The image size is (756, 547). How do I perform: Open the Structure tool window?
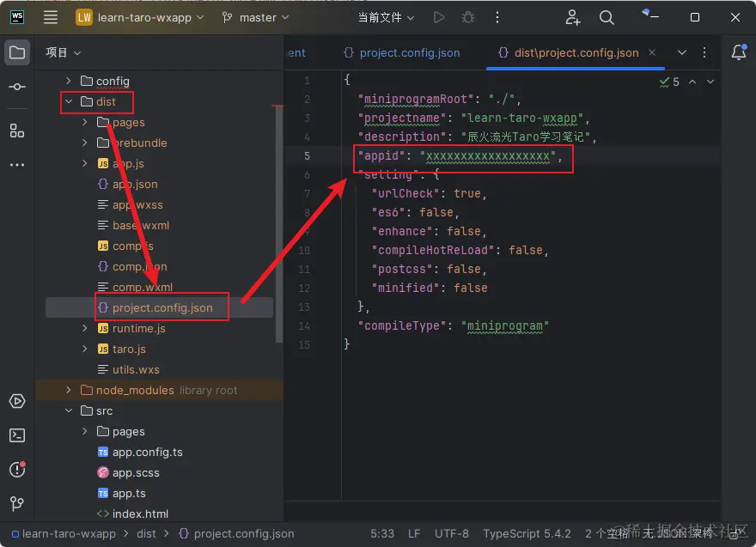tap(17, 131)
